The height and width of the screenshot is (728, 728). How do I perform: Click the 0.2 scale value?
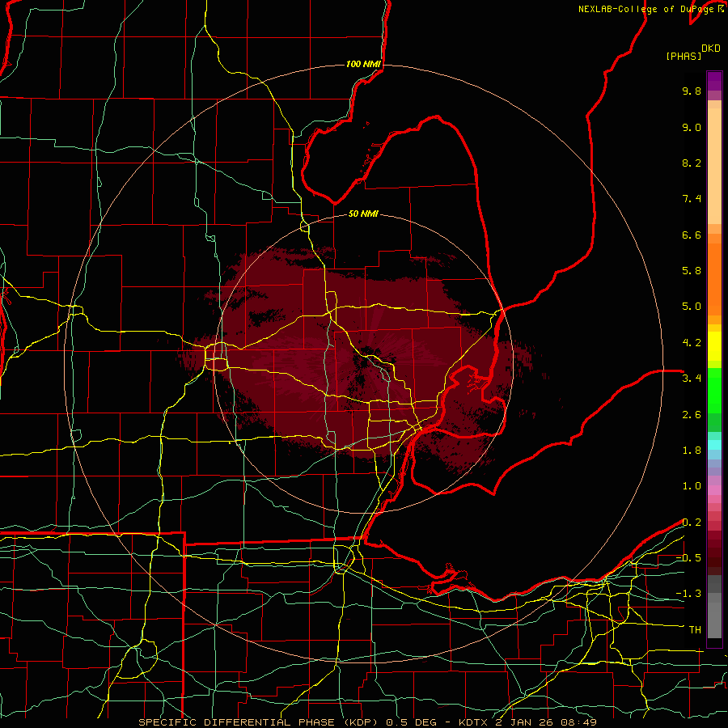point(692,523)
